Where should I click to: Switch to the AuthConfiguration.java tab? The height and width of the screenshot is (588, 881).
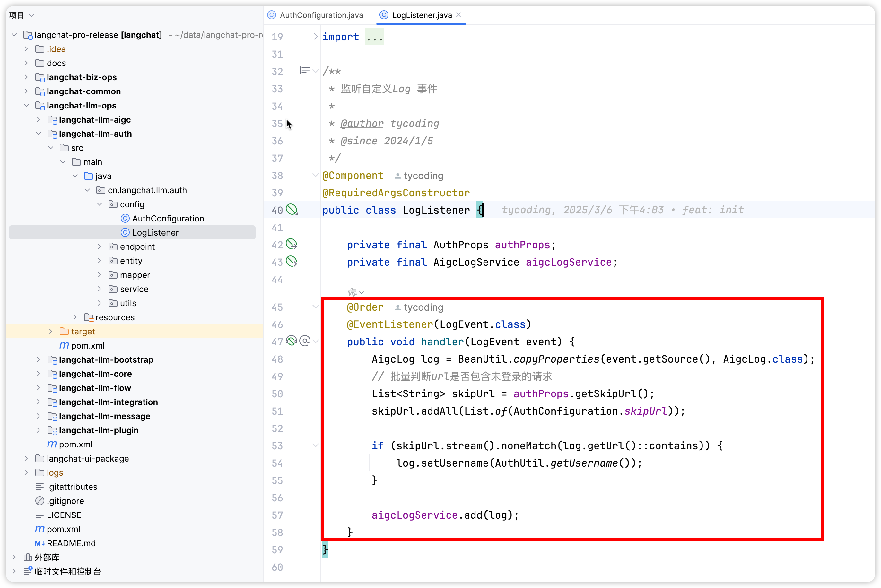click(321, 15)
